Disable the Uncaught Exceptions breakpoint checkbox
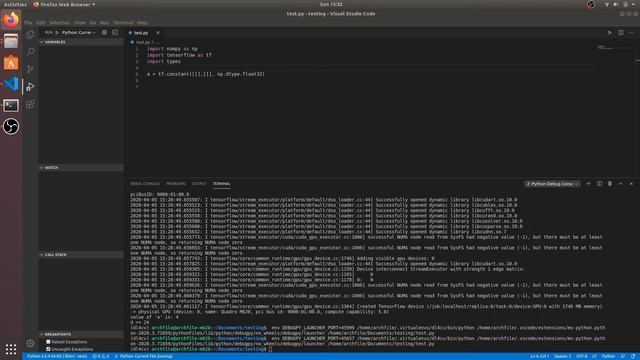The height and width of the screenshot is (360, 640). (x=48, y=349)
